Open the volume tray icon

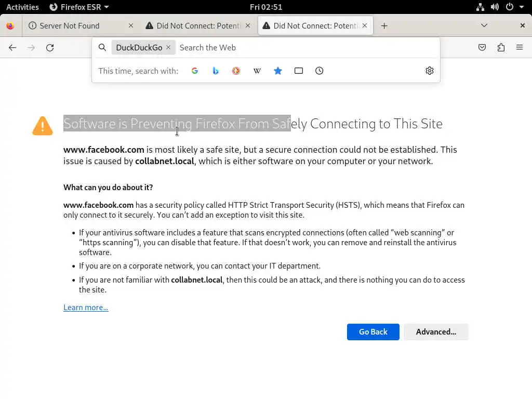pos(495,7)
